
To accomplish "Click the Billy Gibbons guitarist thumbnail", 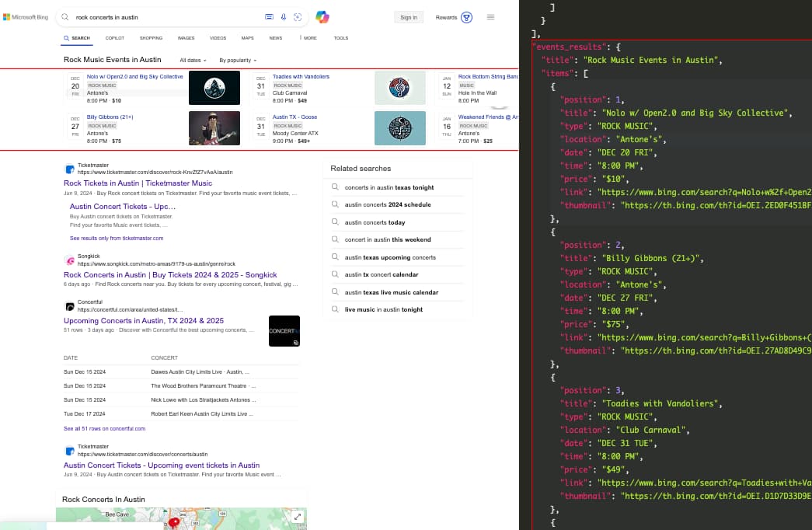I will (x=214, y=128).
